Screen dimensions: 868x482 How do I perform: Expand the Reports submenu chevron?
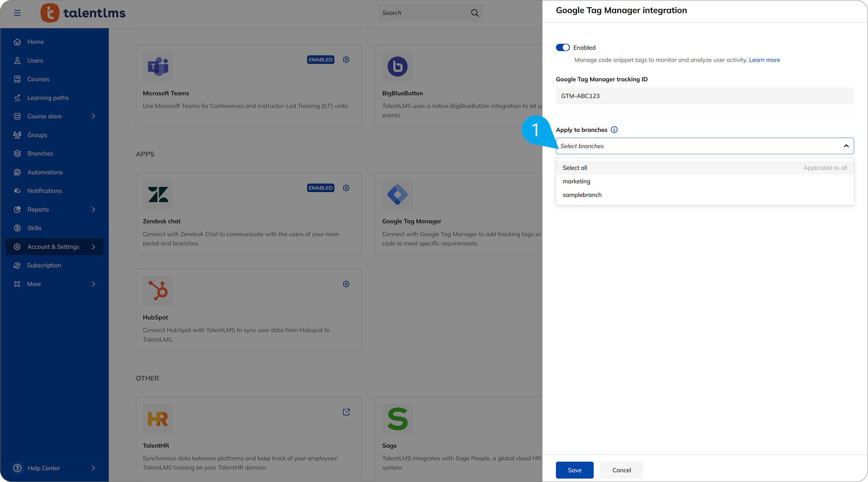[x=94, y=210]
